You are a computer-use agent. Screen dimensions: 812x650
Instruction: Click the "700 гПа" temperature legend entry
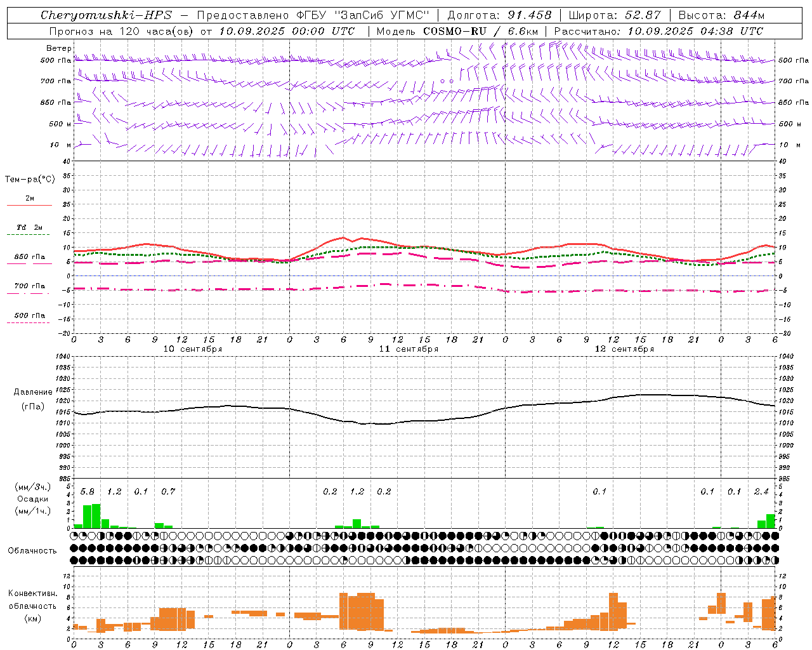[x=29, y=286]
